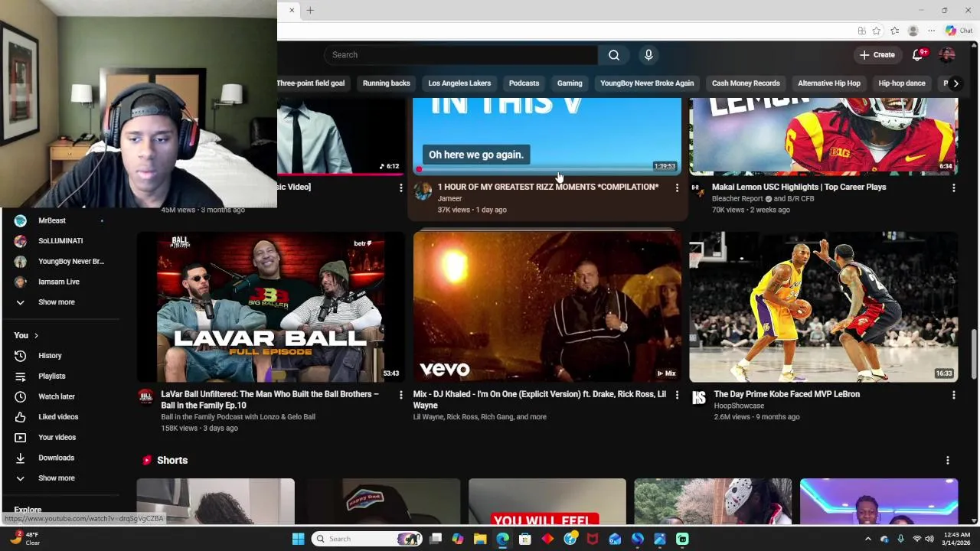Seek the rizz compilation preview progress bar

(547, 170)
